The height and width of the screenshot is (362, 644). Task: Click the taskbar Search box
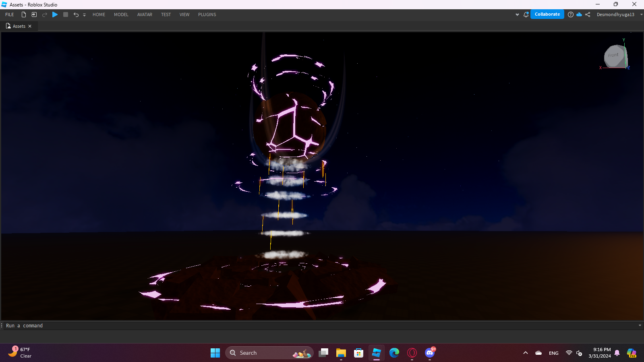(269, 353)
